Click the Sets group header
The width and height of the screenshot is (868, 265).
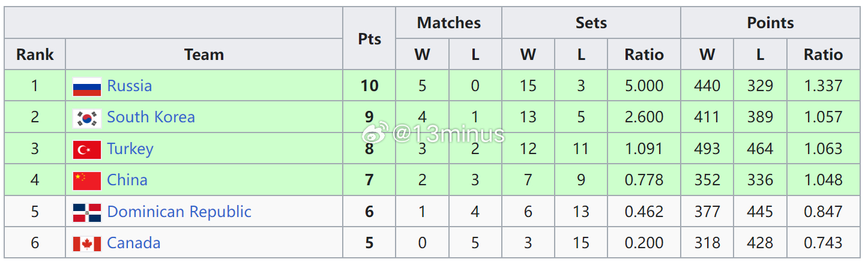pyautogui.click(x=591, y=23)
